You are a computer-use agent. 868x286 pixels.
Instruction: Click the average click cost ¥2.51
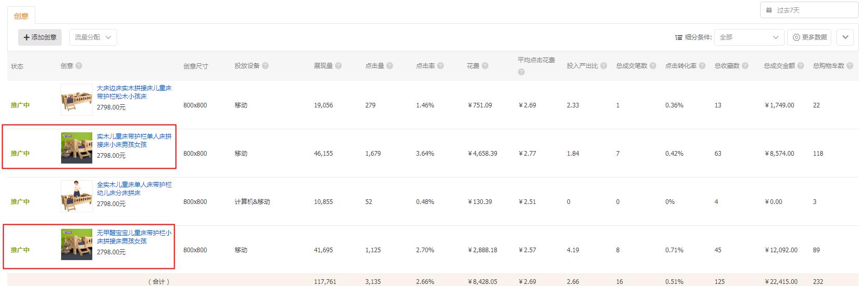tap(527, 202)
